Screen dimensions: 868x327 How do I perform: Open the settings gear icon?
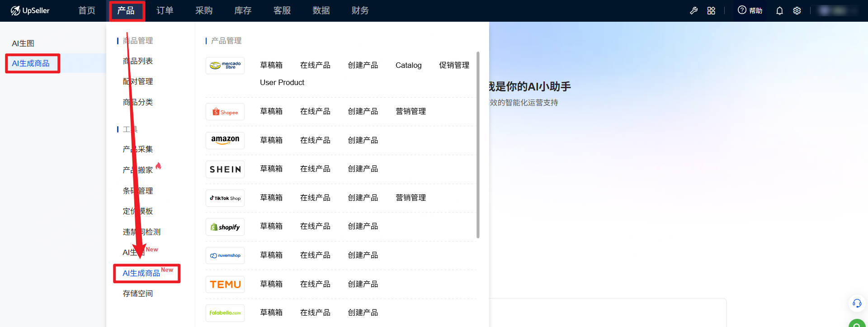(797, 10)
